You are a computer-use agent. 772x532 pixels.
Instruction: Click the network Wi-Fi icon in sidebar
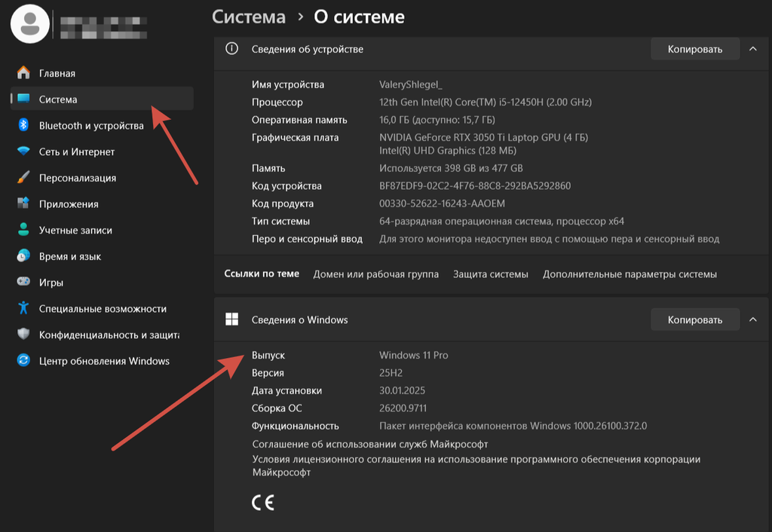pos(23,151)
